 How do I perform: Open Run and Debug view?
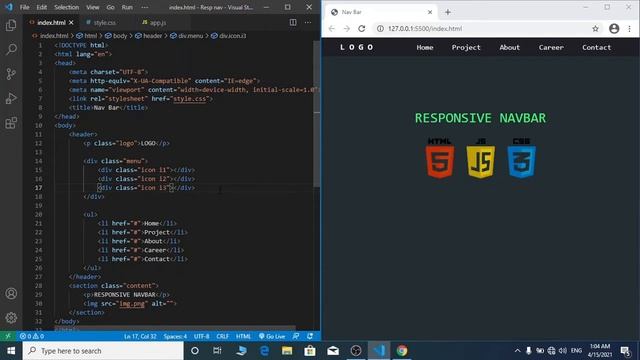(11, 98)
